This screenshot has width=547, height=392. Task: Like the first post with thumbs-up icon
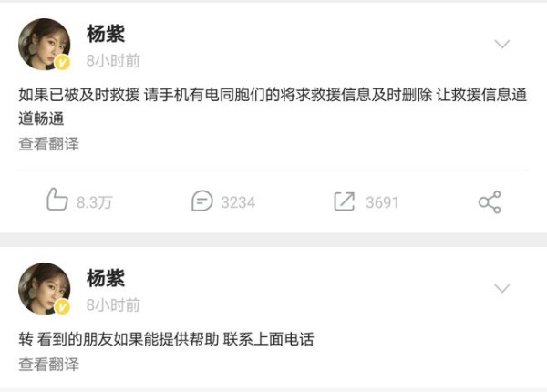click(57, 200)
